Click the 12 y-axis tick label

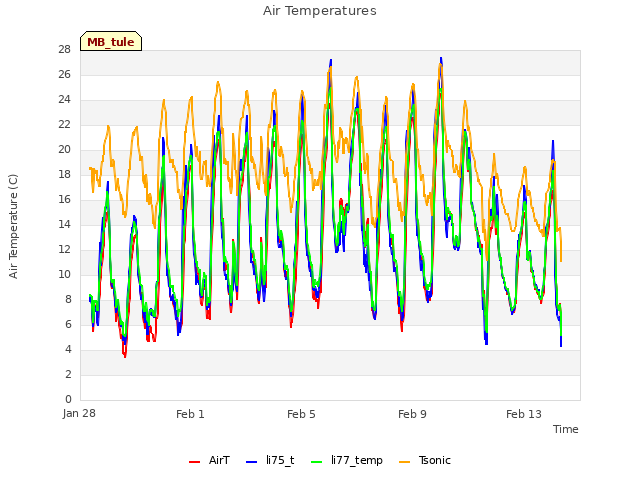pyautogui.click(x=64, y=249)
